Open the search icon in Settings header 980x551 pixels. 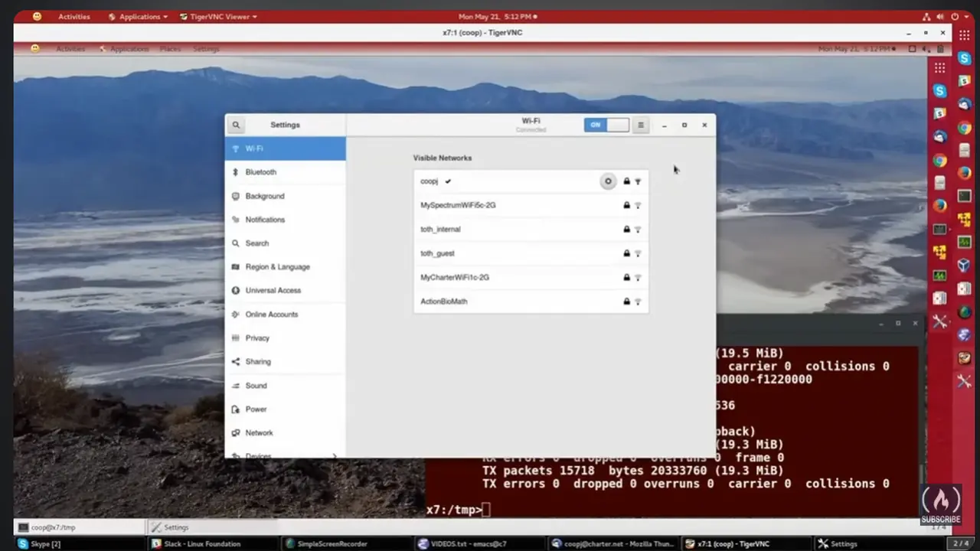pos(236,125)
